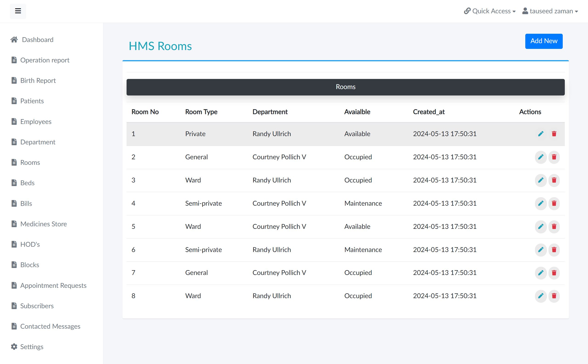The image size is (588, 364).
Task: Click edit pencil for room 4
Action: coord(540,203)
